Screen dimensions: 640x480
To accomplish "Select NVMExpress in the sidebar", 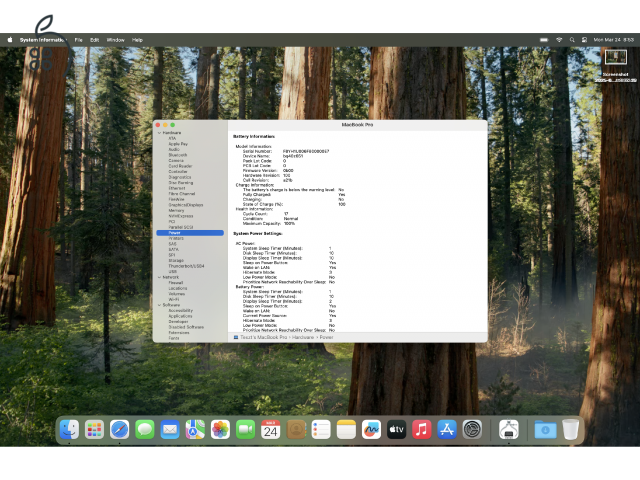I will click(181, 216).
